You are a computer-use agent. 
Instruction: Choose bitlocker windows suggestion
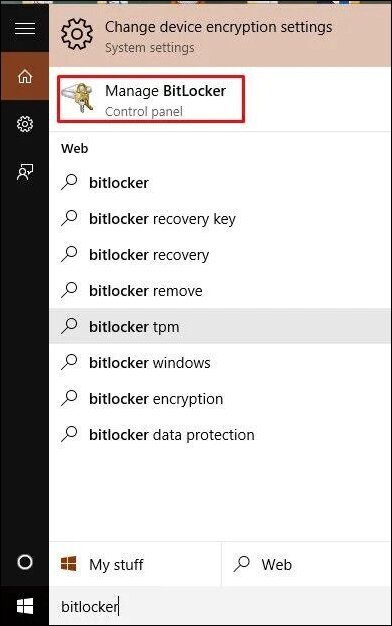click(x=220, y=363)
